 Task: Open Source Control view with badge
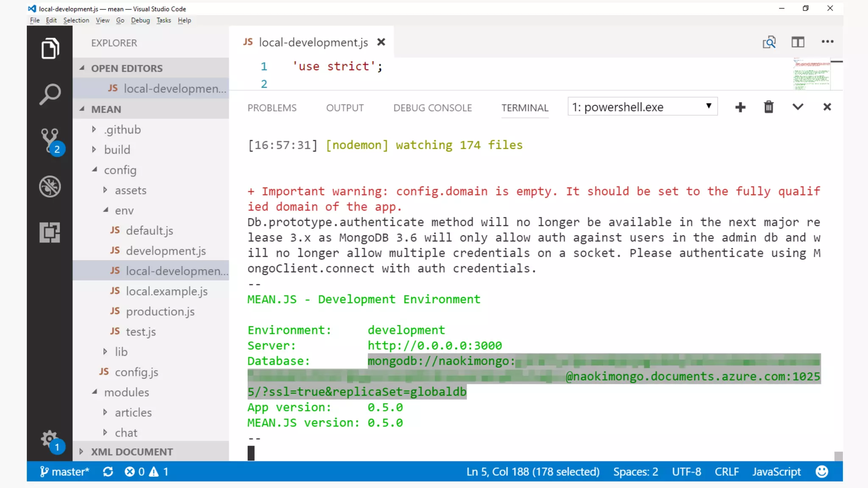[50, 140]
